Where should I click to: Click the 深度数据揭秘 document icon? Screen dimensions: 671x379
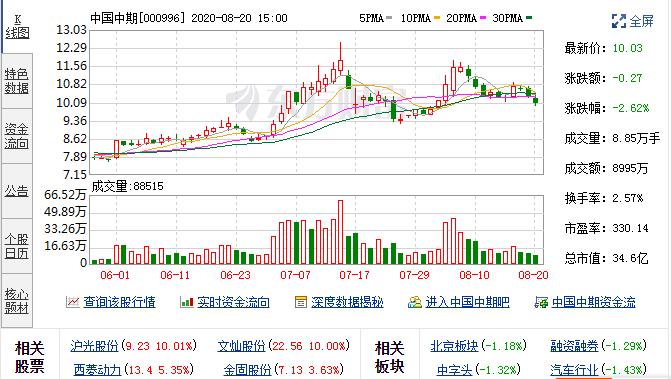click(x=300, y=302)
